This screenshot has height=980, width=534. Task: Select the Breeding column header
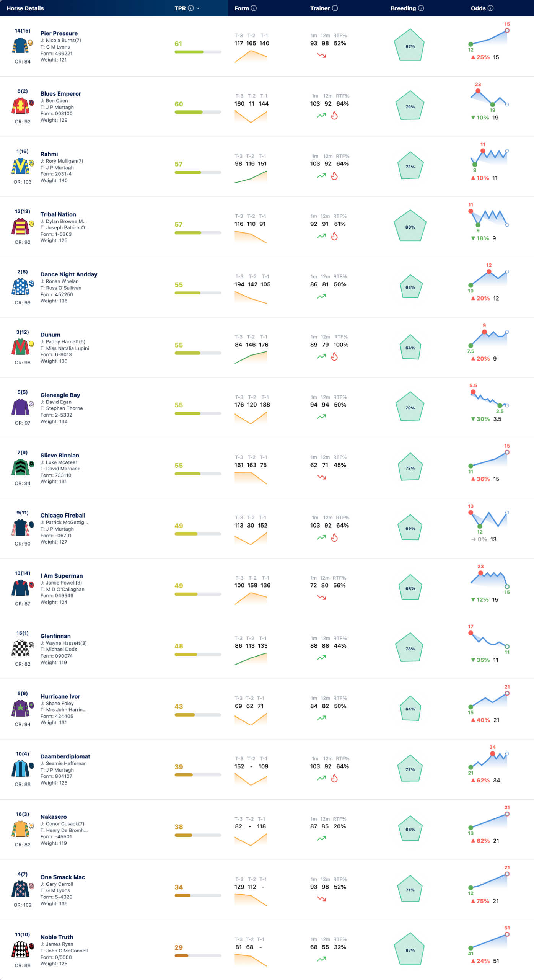point(403,8)
